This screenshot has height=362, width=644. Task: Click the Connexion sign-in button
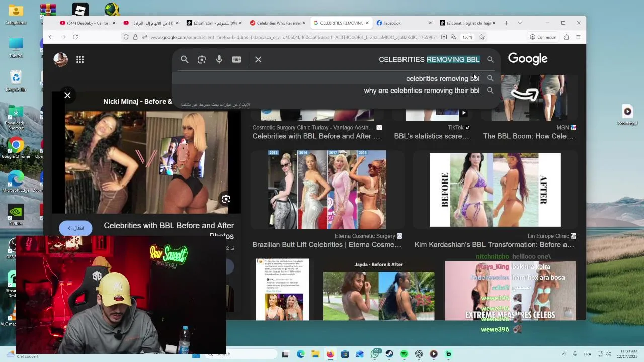coord(543,37)
